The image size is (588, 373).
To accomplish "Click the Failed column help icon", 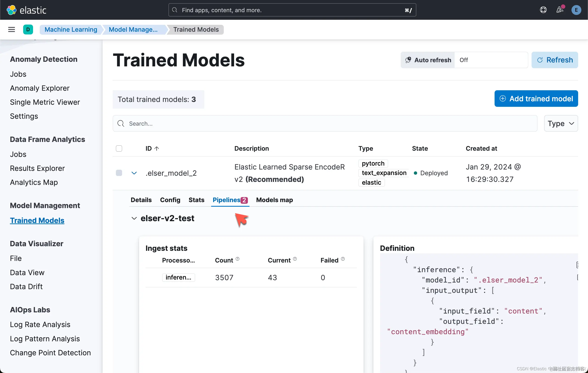I will (x=343, y=259).
